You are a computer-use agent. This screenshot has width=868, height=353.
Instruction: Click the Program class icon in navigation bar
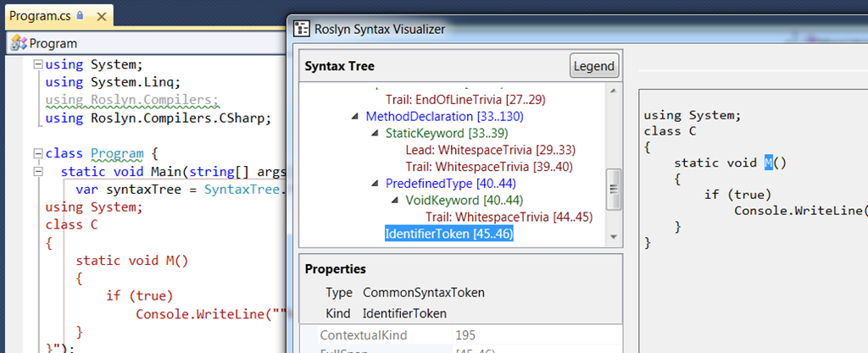coord(19,43)
